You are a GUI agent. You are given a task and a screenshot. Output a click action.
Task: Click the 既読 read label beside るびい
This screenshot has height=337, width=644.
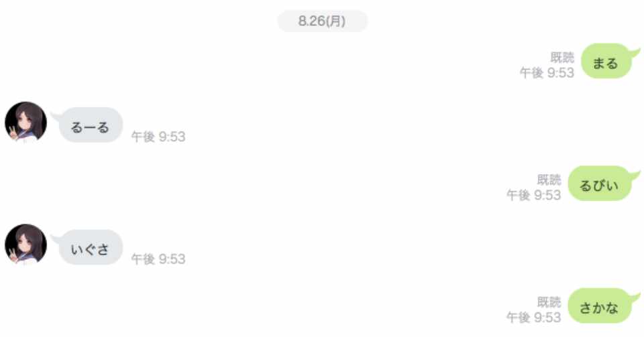point(549,180)
